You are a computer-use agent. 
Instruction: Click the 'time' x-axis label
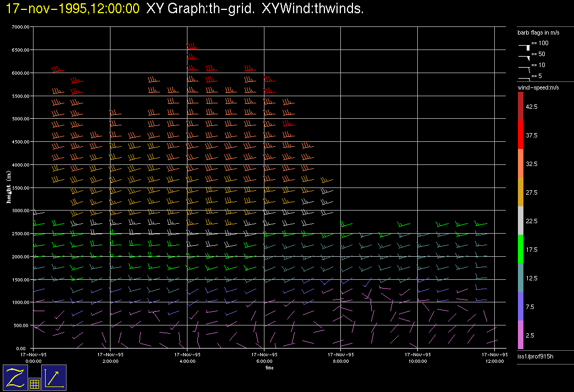(x=269, y=368)
